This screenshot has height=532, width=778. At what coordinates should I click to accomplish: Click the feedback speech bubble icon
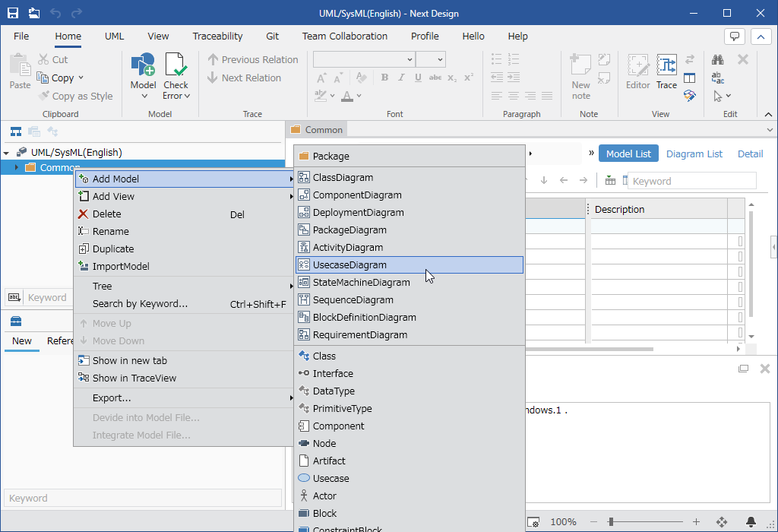point(735,36)
